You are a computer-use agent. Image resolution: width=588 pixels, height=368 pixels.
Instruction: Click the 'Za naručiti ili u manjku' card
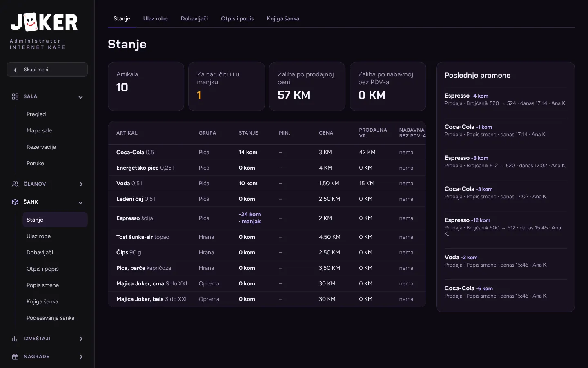pyautogui.click(x=227, y=86)
